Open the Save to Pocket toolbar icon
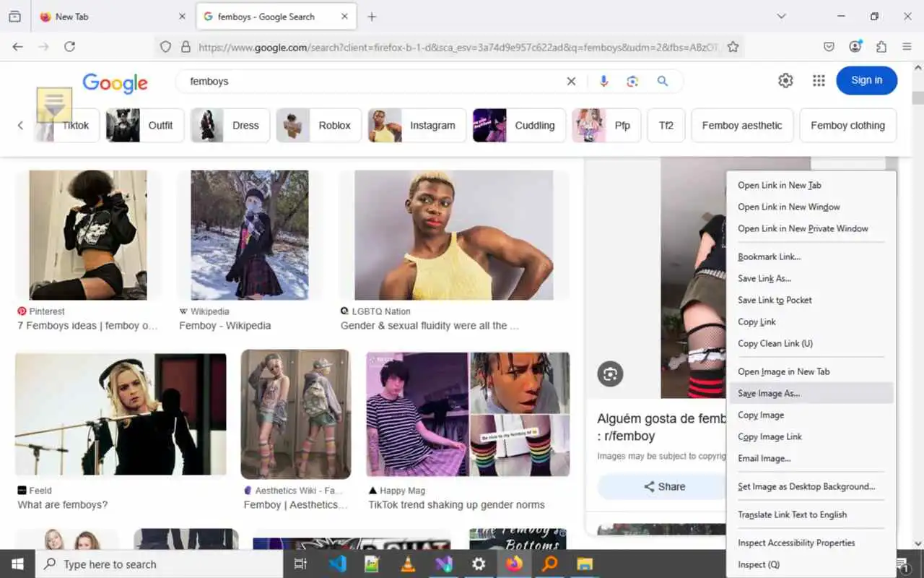This screenshot has width=924, height=578. tap(829, 46)
